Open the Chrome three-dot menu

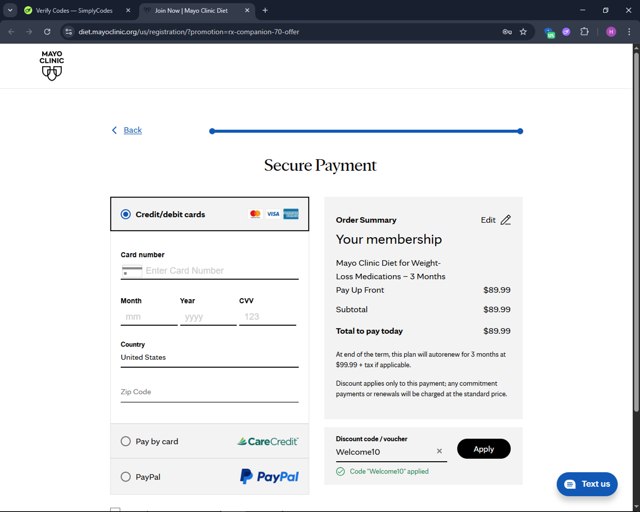click(x=629, y=32)
